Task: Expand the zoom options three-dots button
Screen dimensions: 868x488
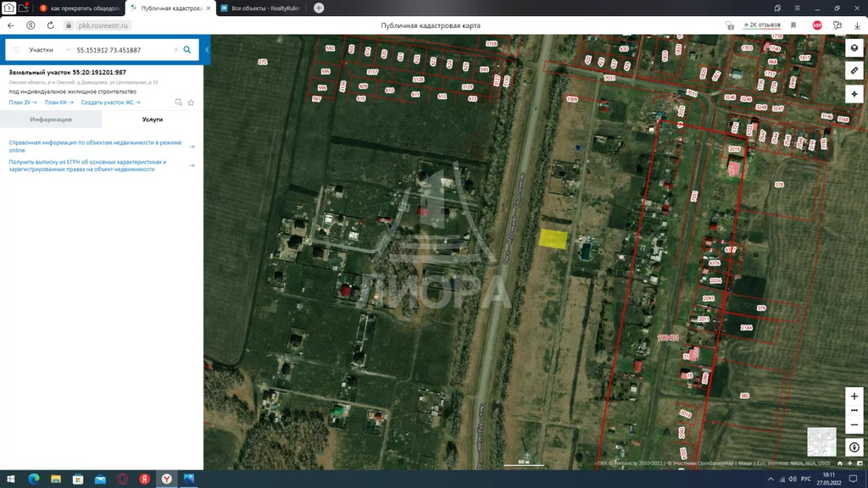Action: point(854,410)
